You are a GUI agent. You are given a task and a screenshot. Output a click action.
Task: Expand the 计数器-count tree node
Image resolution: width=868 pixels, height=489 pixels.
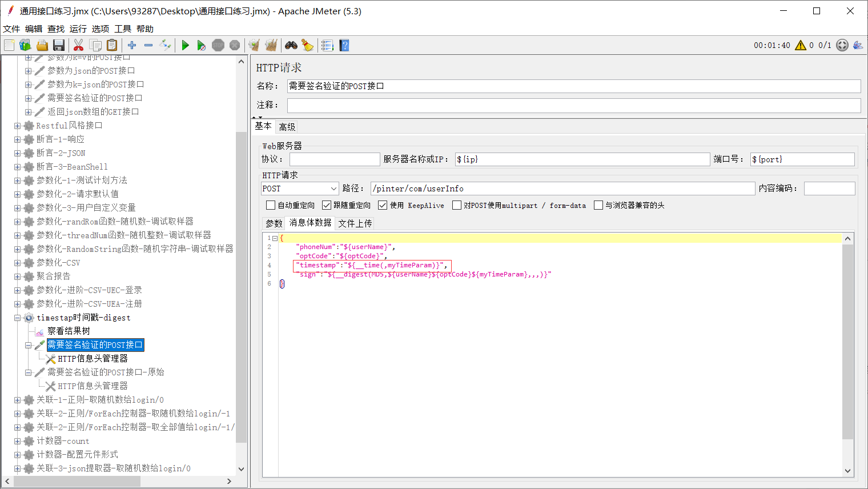17,441
